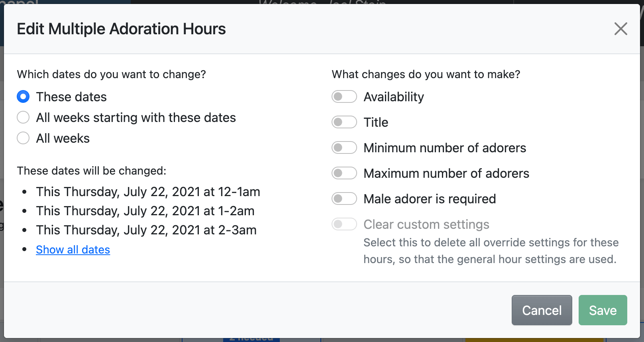Enable 'Male adorer is required' toggle

(x=344, y=199)
